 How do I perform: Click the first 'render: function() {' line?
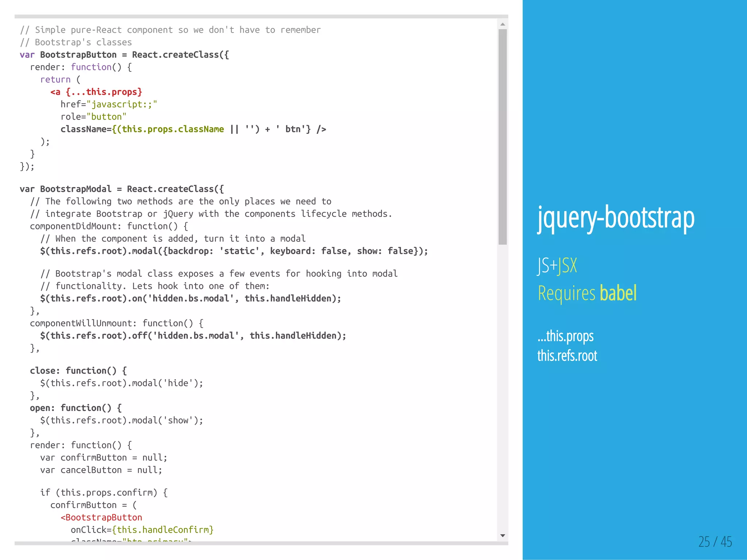click(81, 67)
